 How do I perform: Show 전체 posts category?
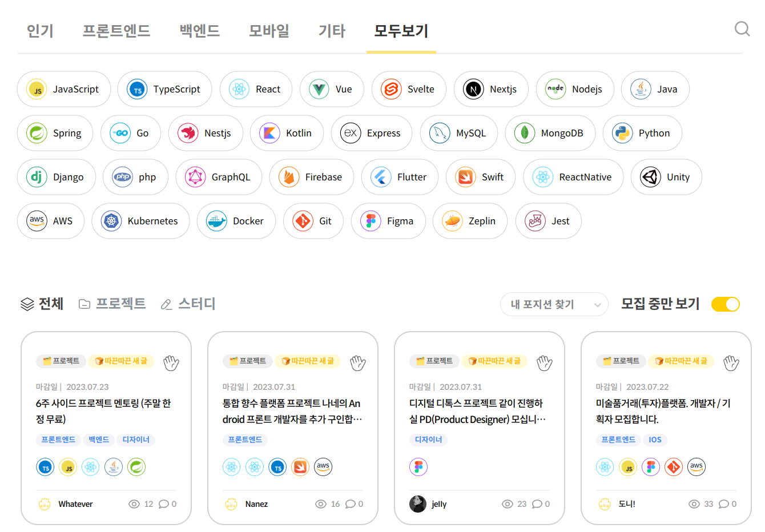(x=42, y=304)
